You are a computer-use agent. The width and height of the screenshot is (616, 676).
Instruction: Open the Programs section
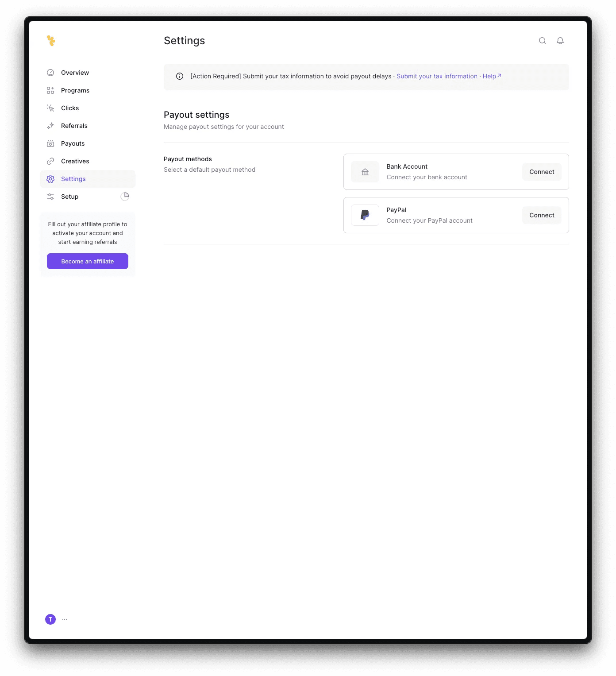click(88, 90)
